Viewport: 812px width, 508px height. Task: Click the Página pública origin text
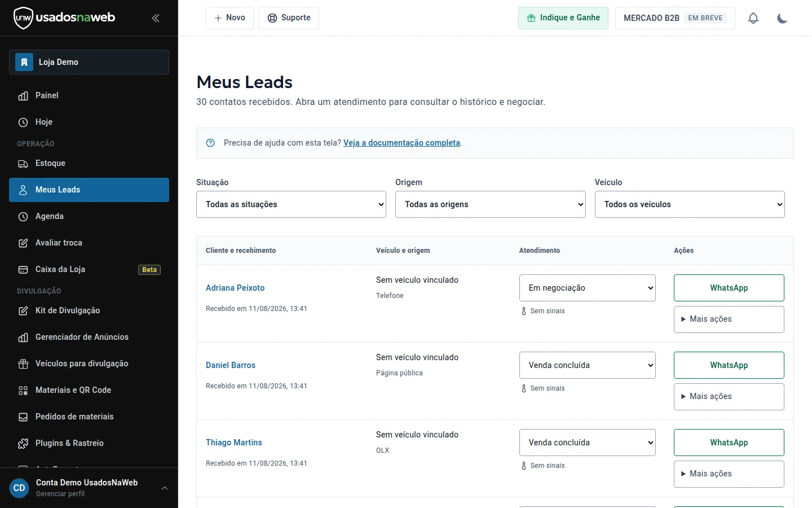tap(399, 373)
